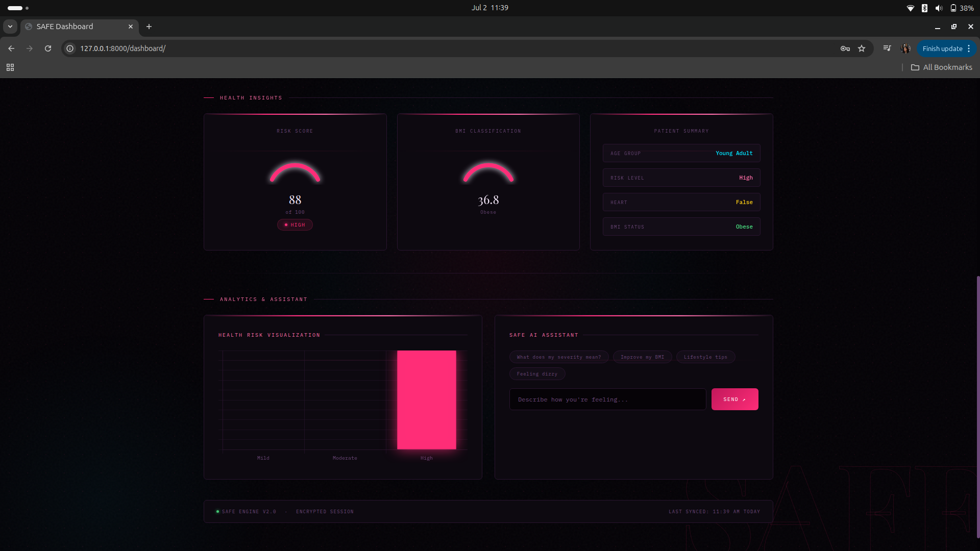The height and width of the screenshot is (551, 980).
Task: Open the password manager key icon
Action: (845, 48)
